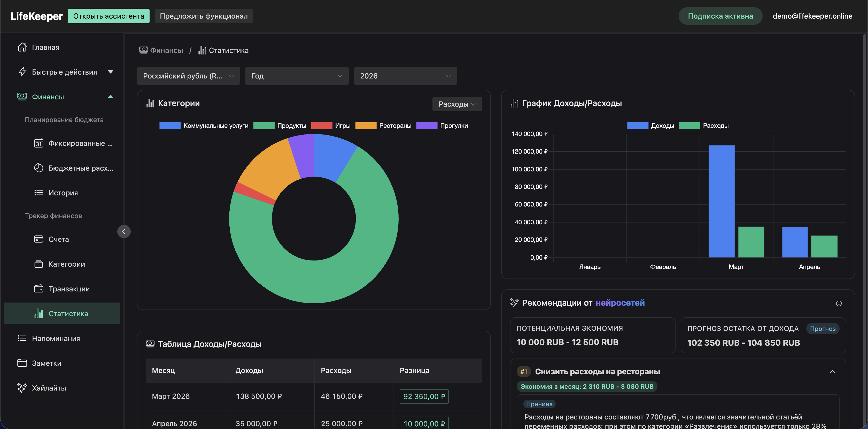Screen dimensions: 868x429
Task: Open the 2026 year dropdown
Action: (405, 76)
